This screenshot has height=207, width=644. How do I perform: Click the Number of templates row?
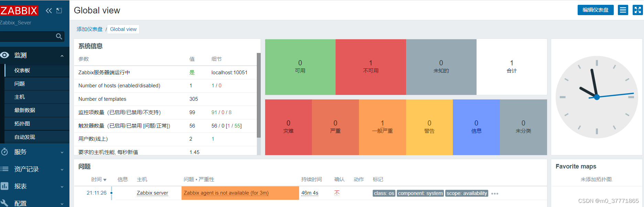165,99
